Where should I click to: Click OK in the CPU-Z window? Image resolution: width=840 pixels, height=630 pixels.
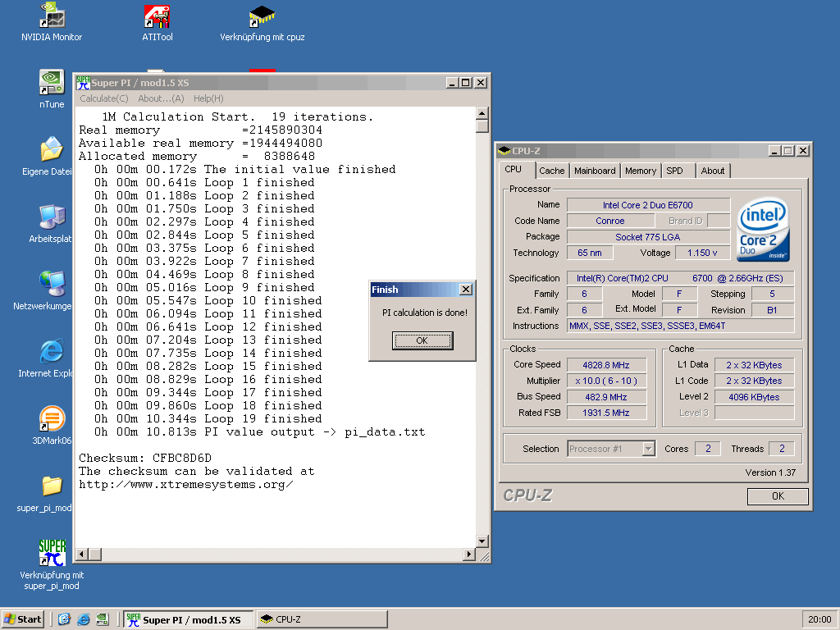click(778, 496)
